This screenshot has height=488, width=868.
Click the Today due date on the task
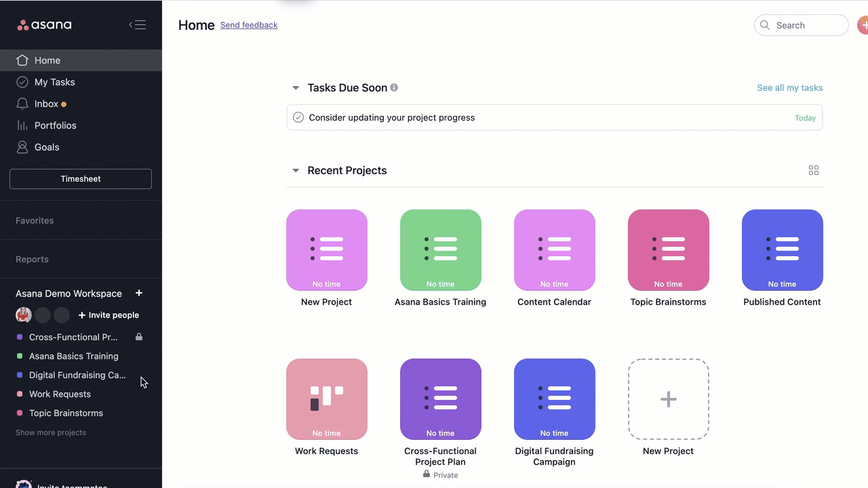(x=806, y=118)
